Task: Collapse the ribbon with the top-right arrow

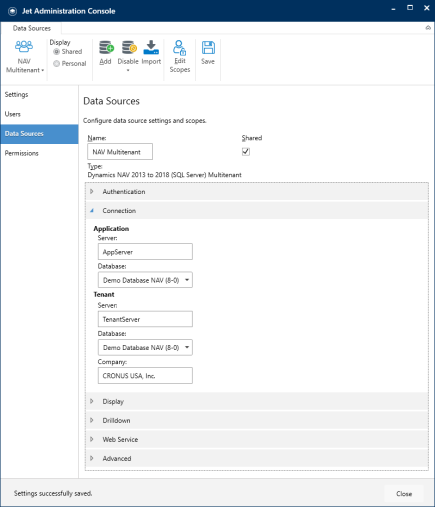Action: pyautogui.click(x=428, y=28)
